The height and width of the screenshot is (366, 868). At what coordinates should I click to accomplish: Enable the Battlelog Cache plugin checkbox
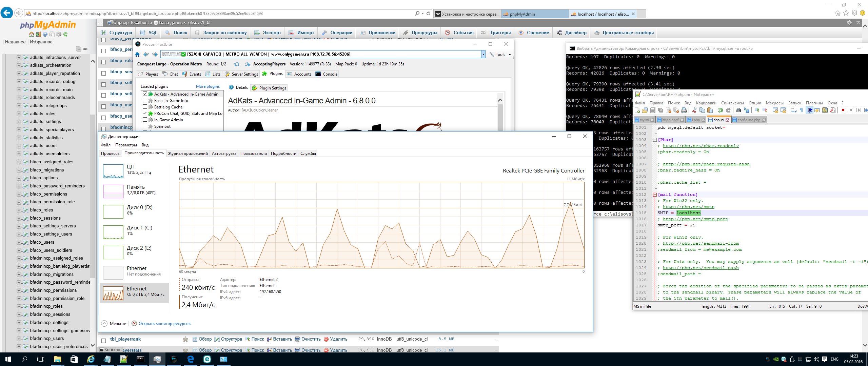pyautogui.click(x=145, y=107)
